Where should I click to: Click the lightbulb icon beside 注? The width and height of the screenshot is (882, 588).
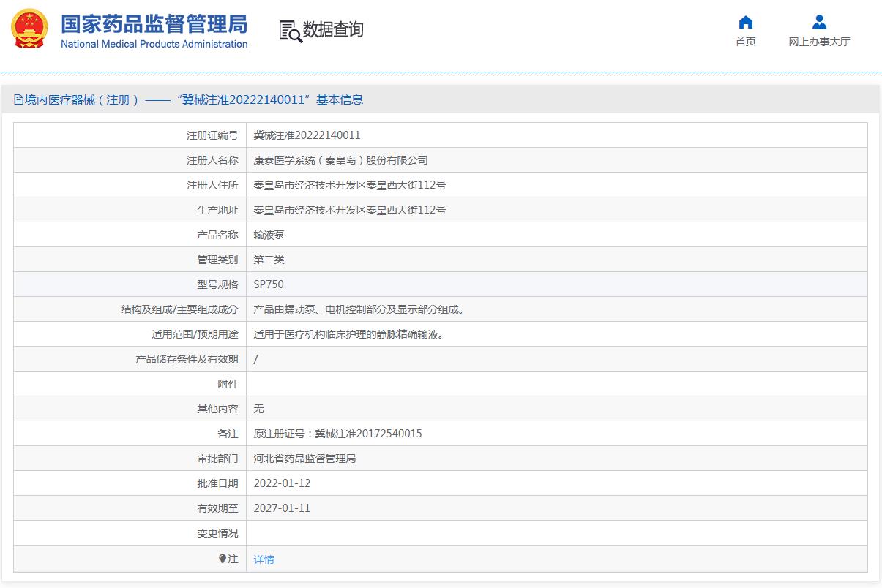(x=223, y=559)
